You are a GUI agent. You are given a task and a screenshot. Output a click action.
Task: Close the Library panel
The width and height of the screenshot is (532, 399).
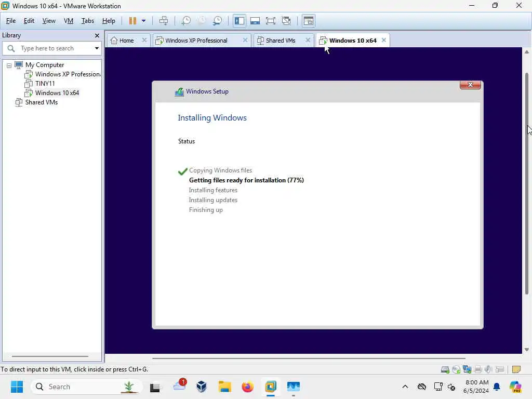[97, 36]
